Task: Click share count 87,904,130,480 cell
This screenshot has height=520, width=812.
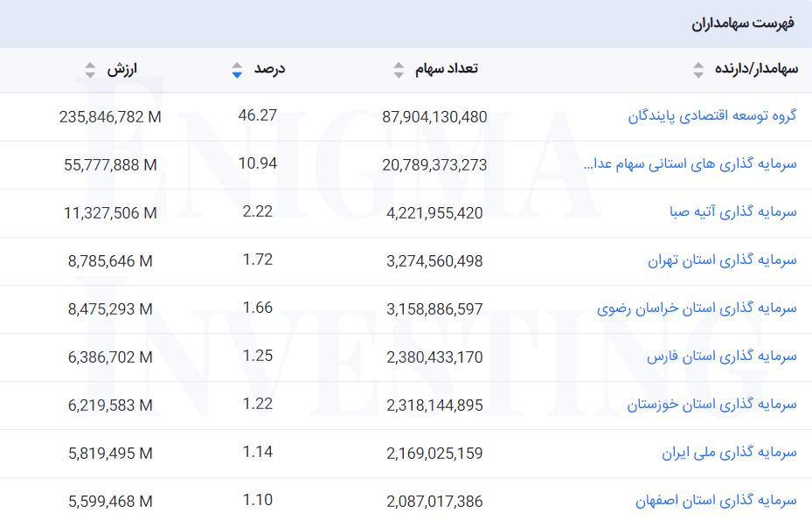Action: (x=434, y=117)
